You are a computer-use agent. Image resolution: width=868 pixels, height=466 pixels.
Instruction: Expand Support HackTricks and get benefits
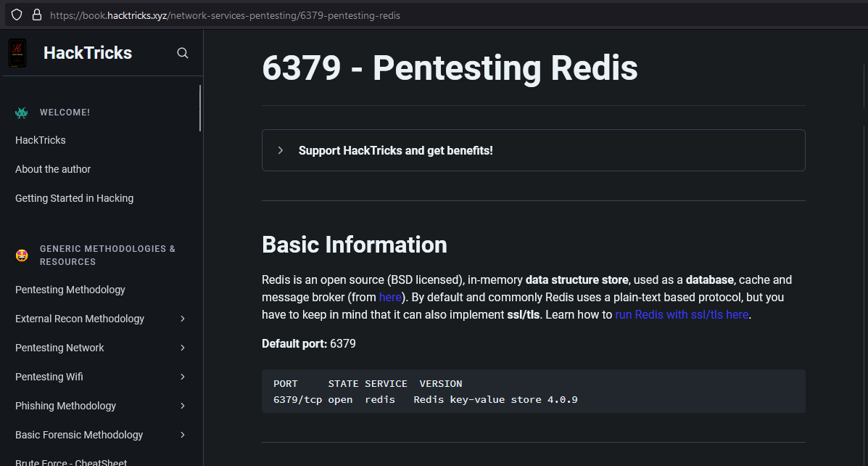(x=533, y=150)
